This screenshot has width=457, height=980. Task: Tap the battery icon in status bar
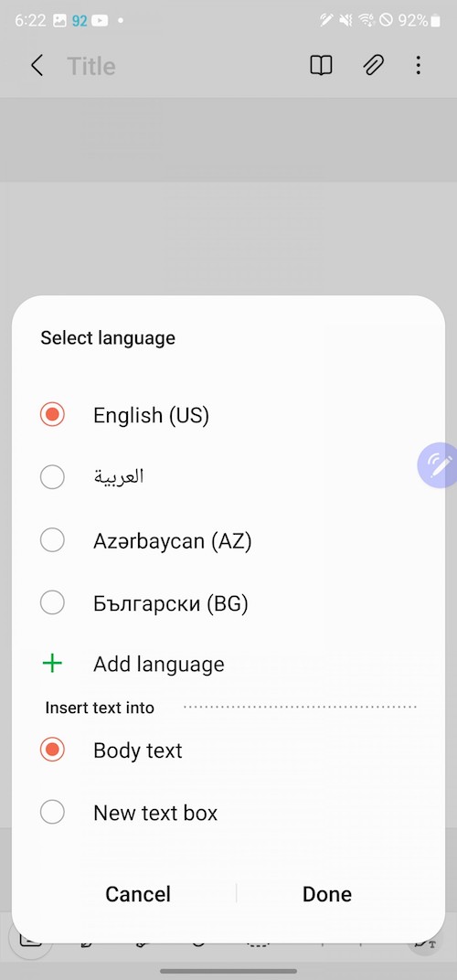(x=436, y=21)
